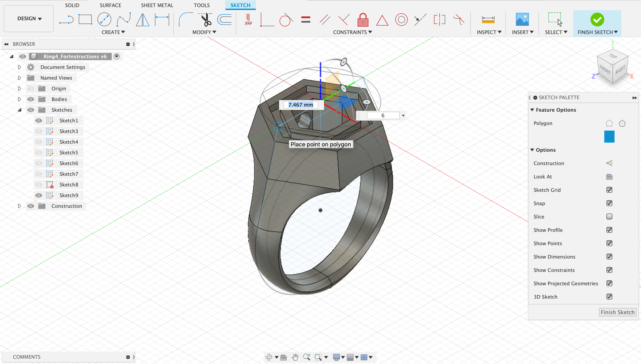Enable the Slice option in Sketch Palette

[609, 217]
